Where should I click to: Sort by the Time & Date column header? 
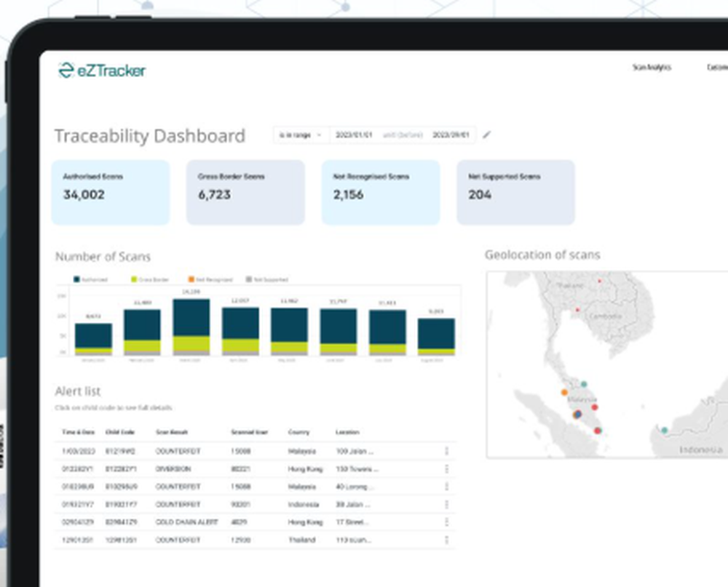[x=78, y=432]
